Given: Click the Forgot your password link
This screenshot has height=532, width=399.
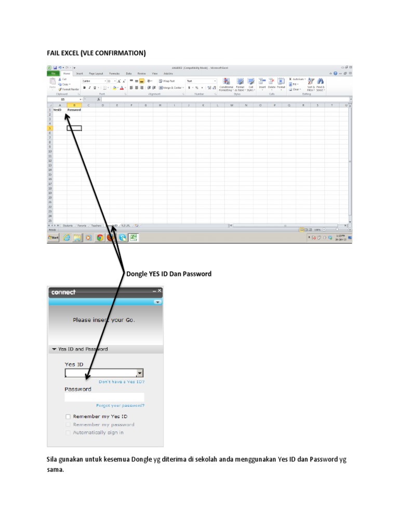Looking at the screenshot, I should 120,406.
